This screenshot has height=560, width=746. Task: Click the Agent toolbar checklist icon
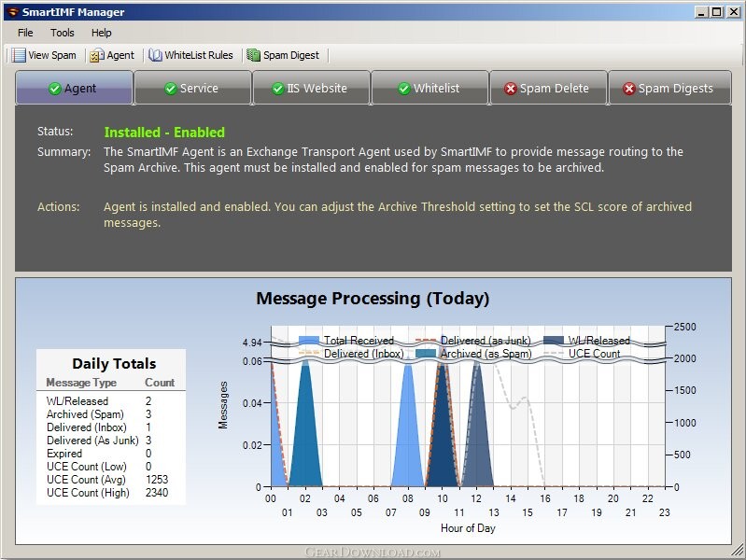coord(97,56)
